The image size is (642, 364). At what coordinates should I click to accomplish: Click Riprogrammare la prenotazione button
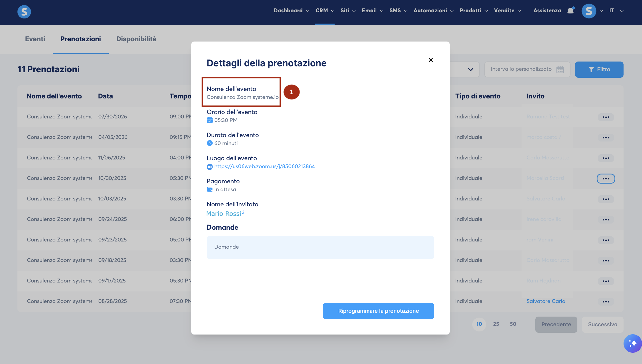point(378,311)
